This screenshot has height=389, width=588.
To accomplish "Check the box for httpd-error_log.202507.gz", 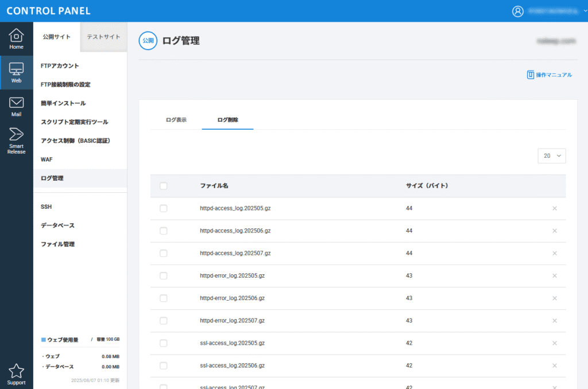I will (164, 321).
